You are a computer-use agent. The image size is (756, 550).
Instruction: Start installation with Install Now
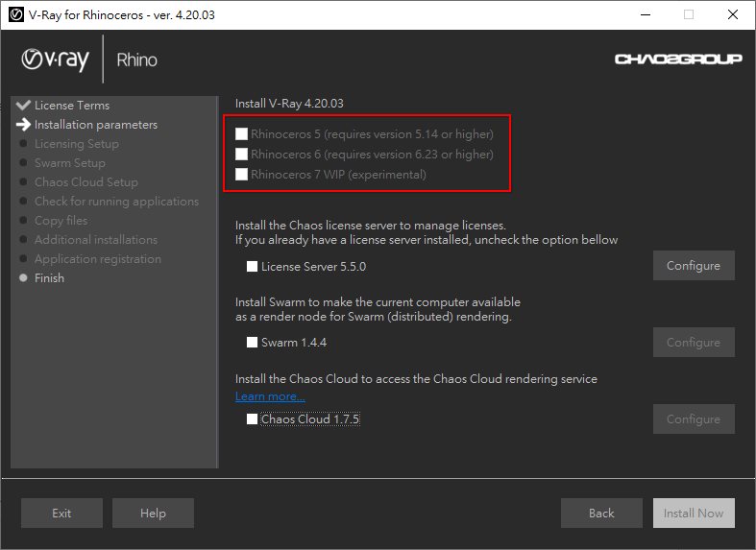tap(694, 514)
